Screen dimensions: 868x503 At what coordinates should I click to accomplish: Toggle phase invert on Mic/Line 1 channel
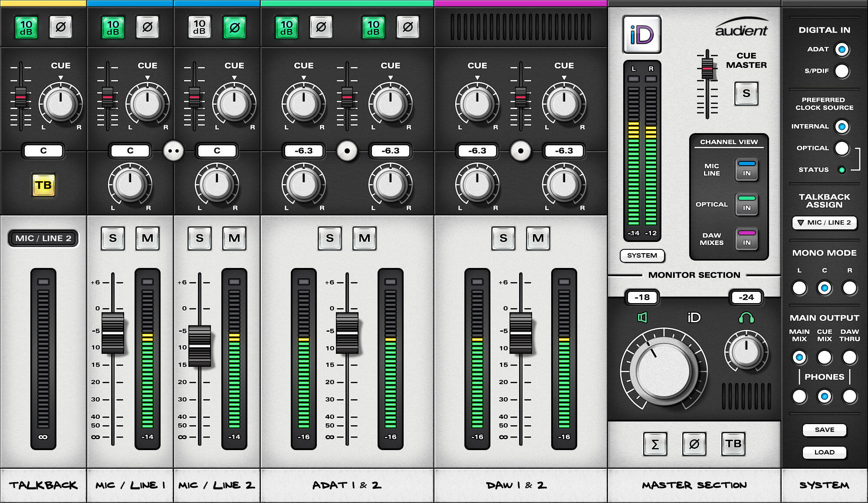[148, 27]
